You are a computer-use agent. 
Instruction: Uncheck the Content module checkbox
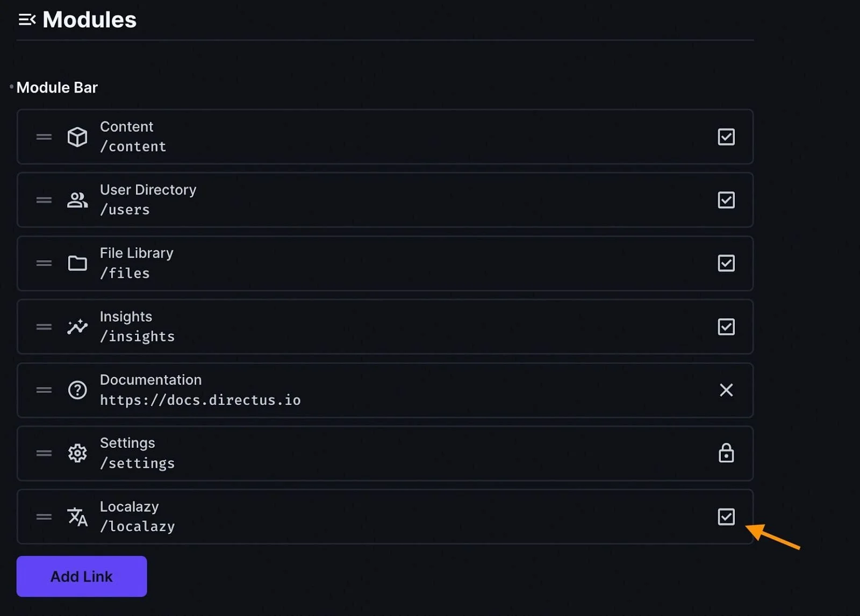tap(726, 137)
